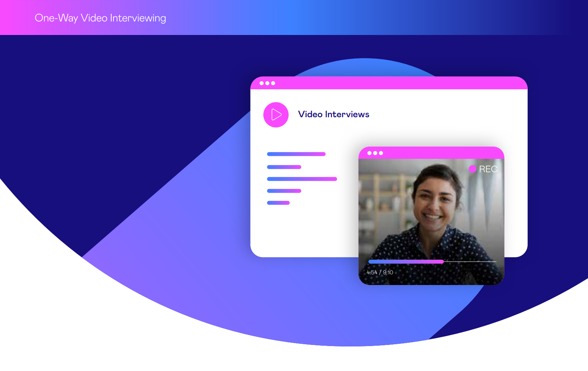Image resolution: width=588 pixels, height=371 pixels.
Task: Click the third dot in large window bar
Action: pyautogui.click(x=273, y=83)
